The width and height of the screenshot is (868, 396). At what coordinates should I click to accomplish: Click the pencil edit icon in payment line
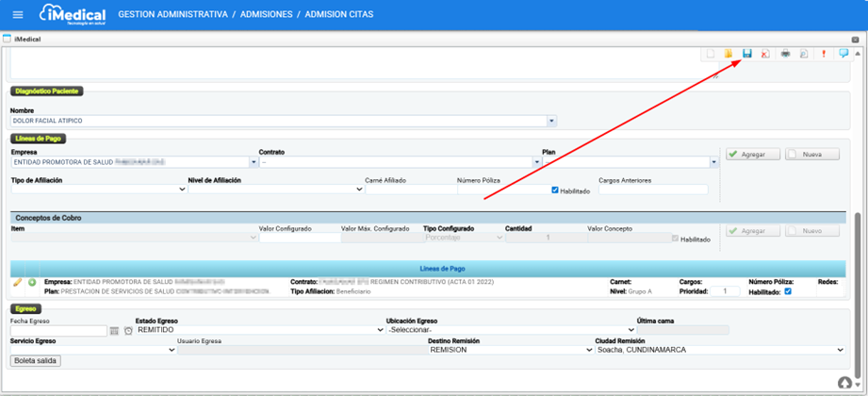pos(17,282)
